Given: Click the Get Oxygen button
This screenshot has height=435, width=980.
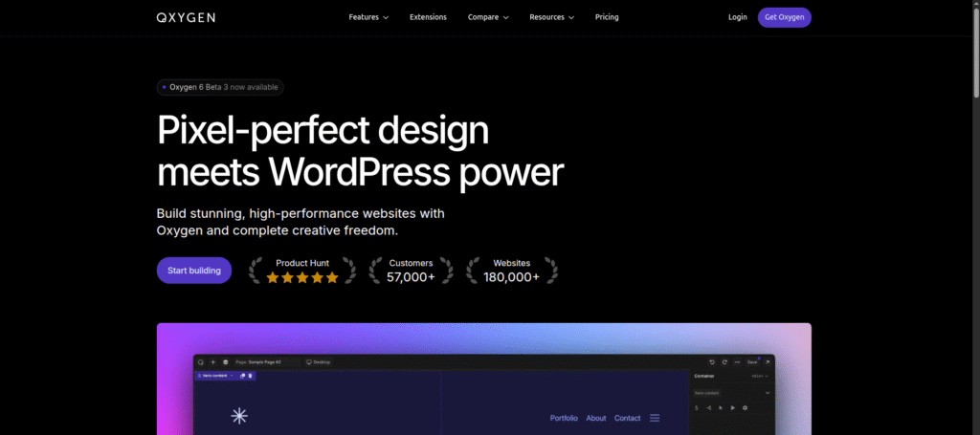Looking at the screenshot, I should point(785,17).
